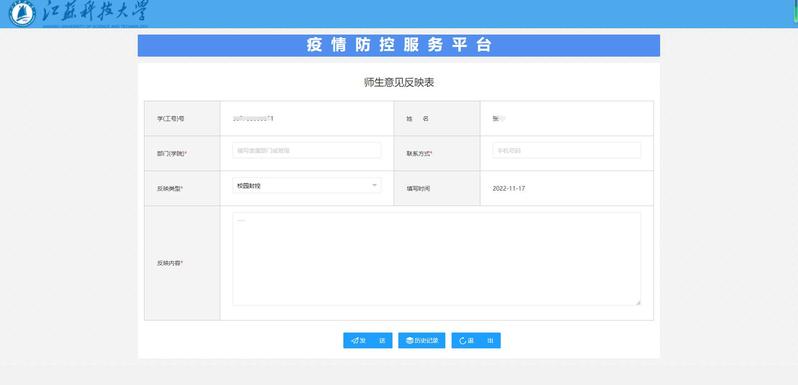
Task: Click the chevron arrow in 反映类型 select
Action: coord(374,185)
